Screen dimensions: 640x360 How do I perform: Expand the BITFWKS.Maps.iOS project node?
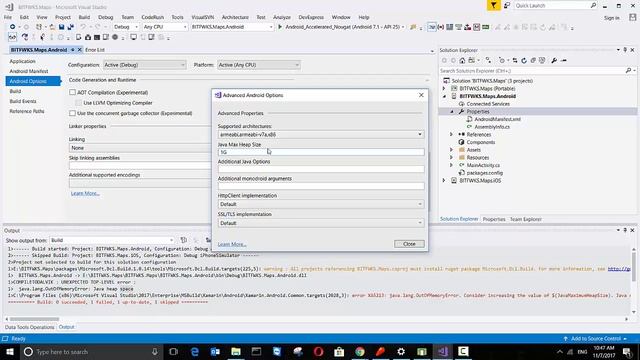(x=444, y=180)
